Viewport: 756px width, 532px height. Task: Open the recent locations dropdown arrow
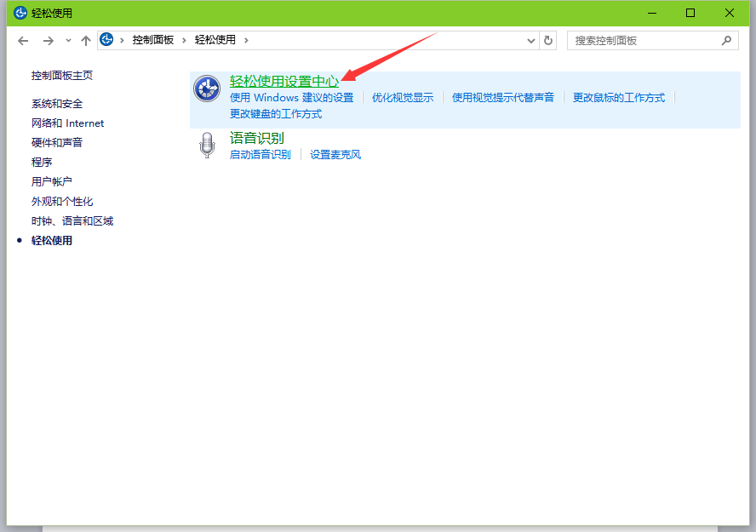click(68, 41)
